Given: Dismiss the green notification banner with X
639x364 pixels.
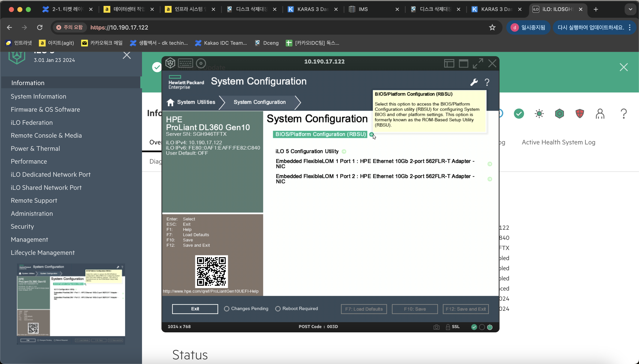Looking at the screenshot, I should [624, 67].
